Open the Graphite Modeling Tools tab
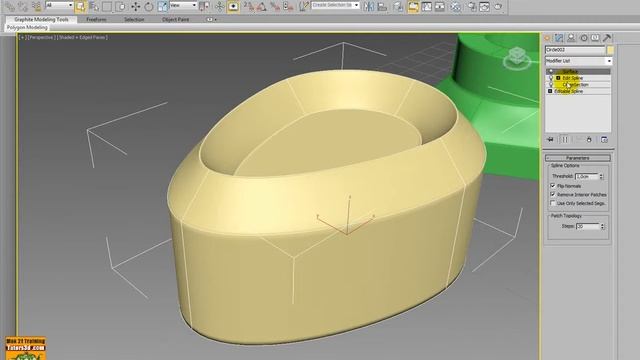Image resolution: width=640 pixels, height=360 pixels. [41, 19]
